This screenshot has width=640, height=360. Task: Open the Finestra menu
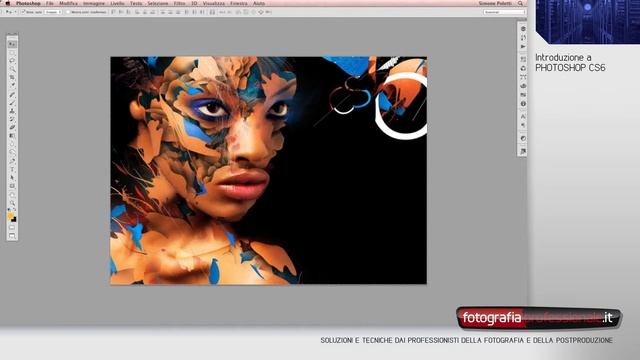click(239, 3)
